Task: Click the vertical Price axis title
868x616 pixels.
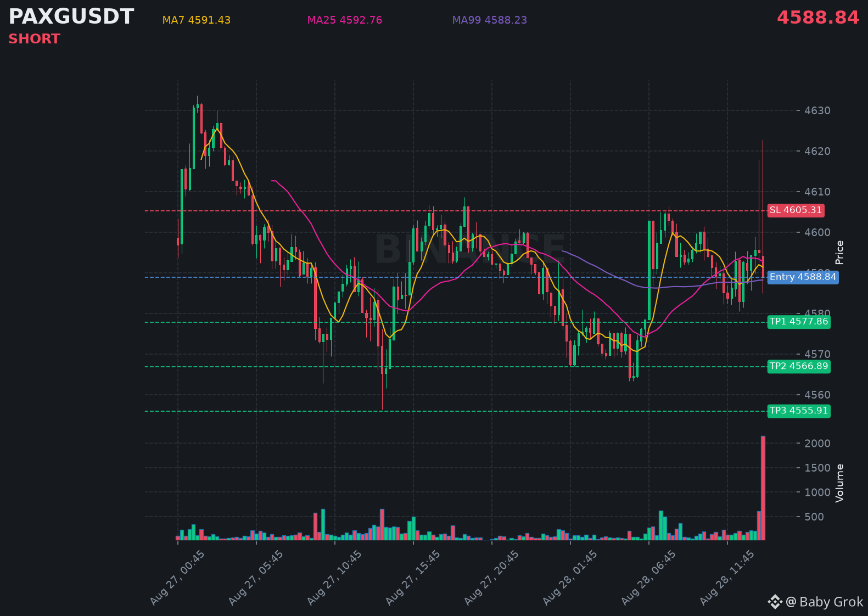Action: coord(839,253)
